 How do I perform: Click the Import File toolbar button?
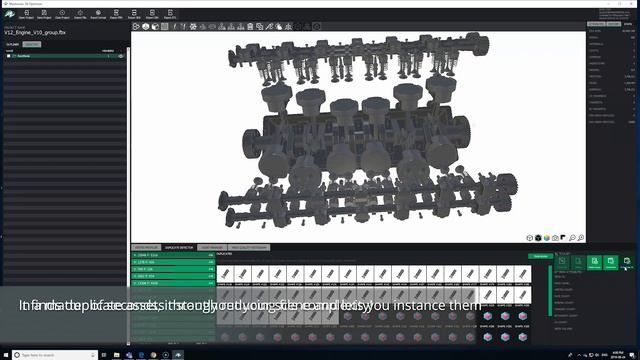80,15
